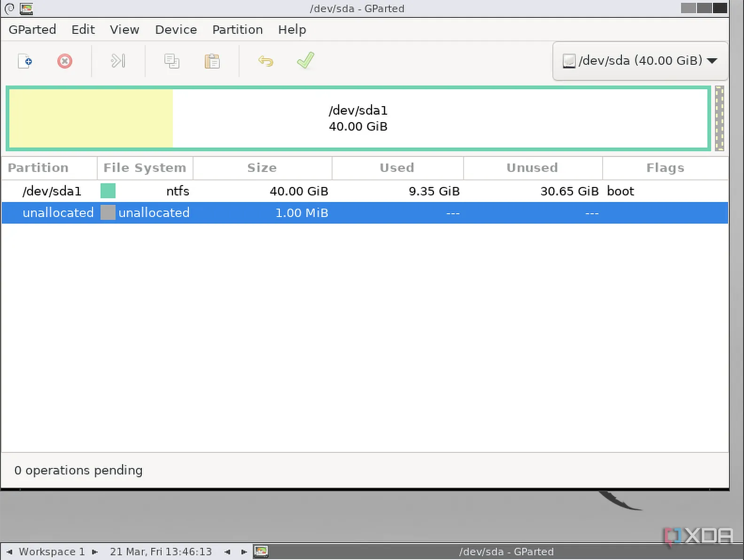Open the Partition menu
This screenshot has height=560, width=744.
pos(238,30)
